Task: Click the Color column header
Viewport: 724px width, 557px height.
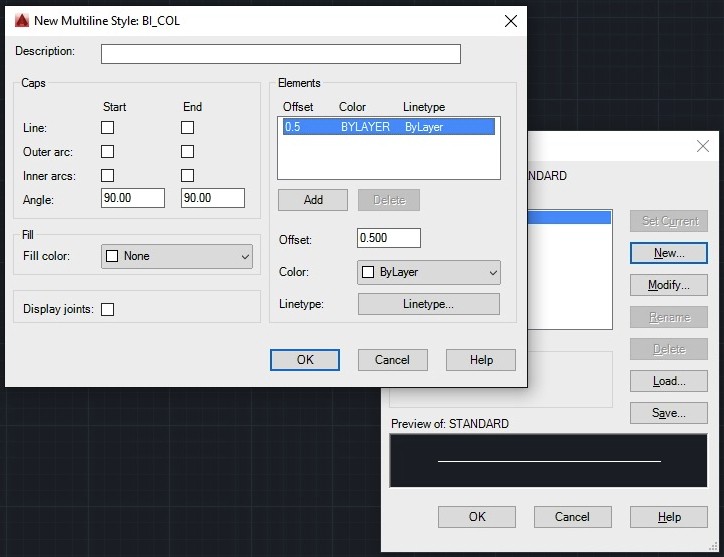Action: click(352, 107)
